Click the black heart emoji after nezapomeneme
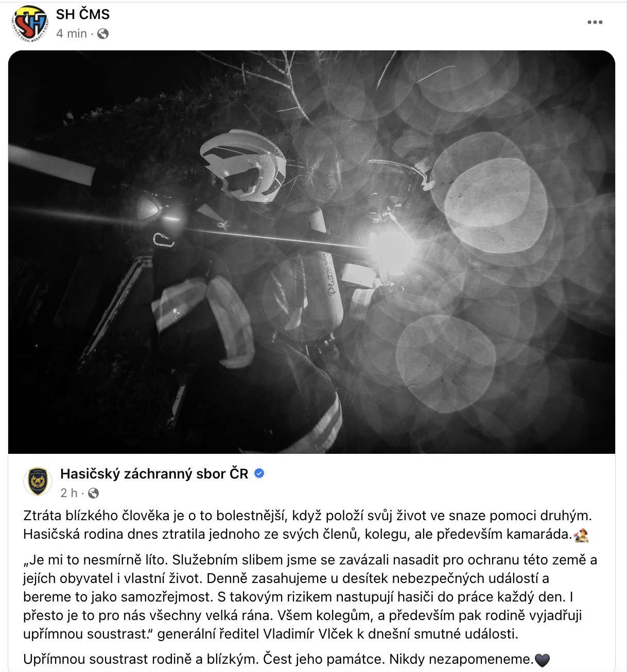Viewport: 627px width, 672px height. pos(543,660)
